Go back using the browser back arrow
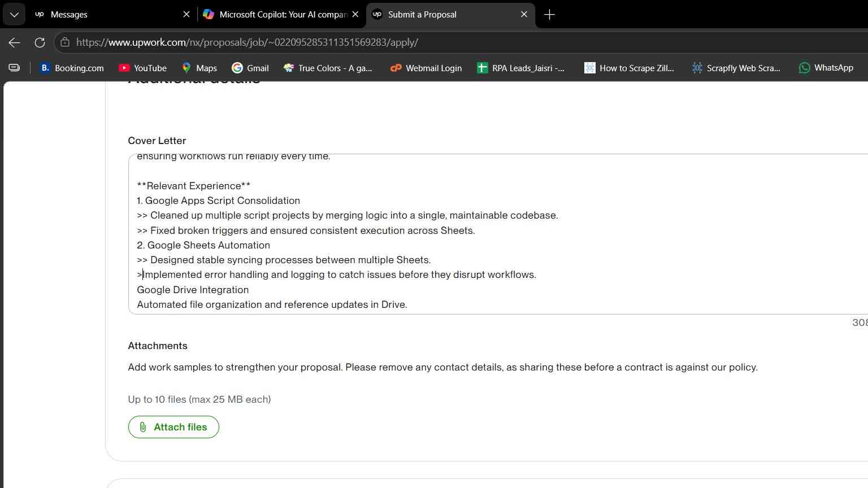This screenshot has height=488, width=868. (15, 42)
